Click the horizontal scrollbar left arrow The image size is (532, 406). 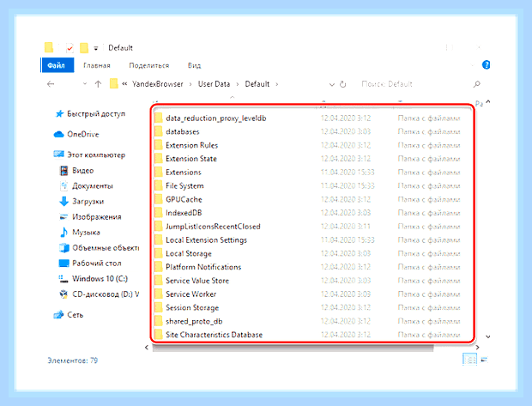click(x=147, y=348)
